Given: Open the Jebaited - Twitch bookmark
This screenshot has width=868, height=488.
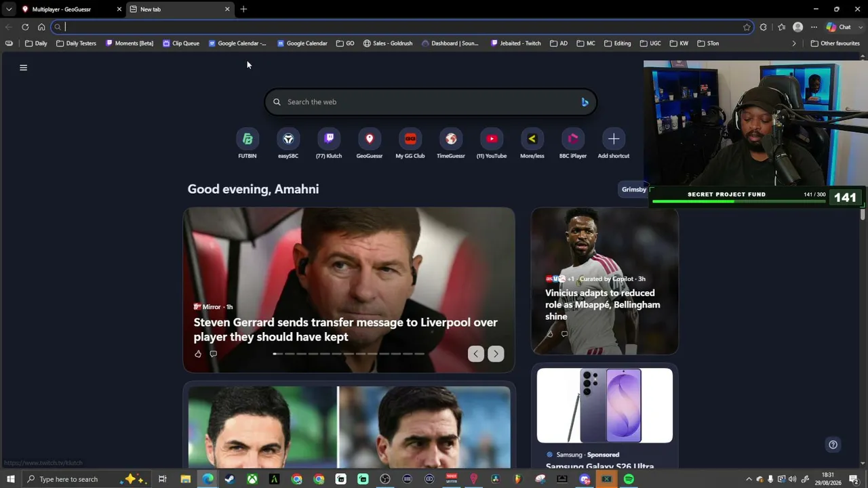Looking at the screenshot, I should 515,43.
